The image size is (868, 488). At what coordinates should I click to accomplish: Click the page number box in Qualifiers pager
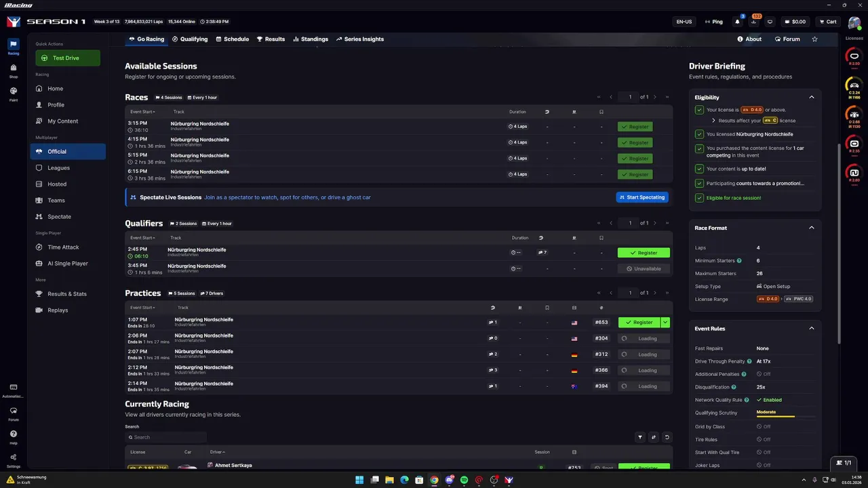point(630,223)
